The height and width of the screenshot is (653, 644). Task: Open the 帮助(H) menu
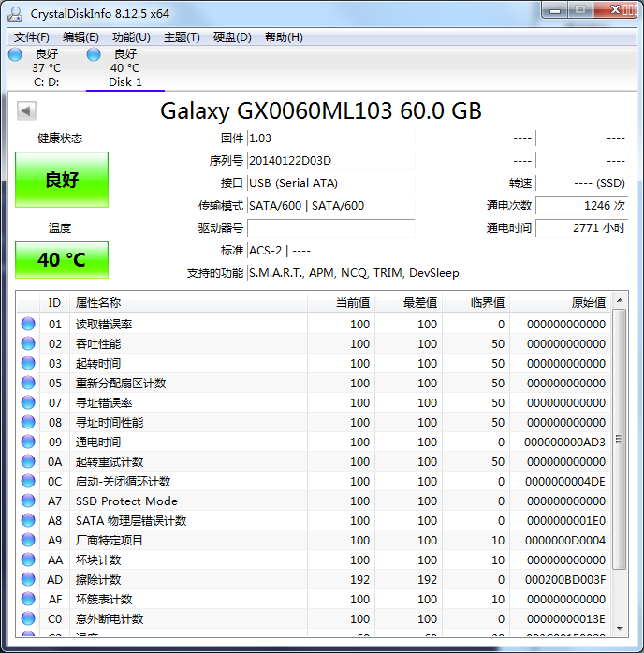[x=284, y=37]
